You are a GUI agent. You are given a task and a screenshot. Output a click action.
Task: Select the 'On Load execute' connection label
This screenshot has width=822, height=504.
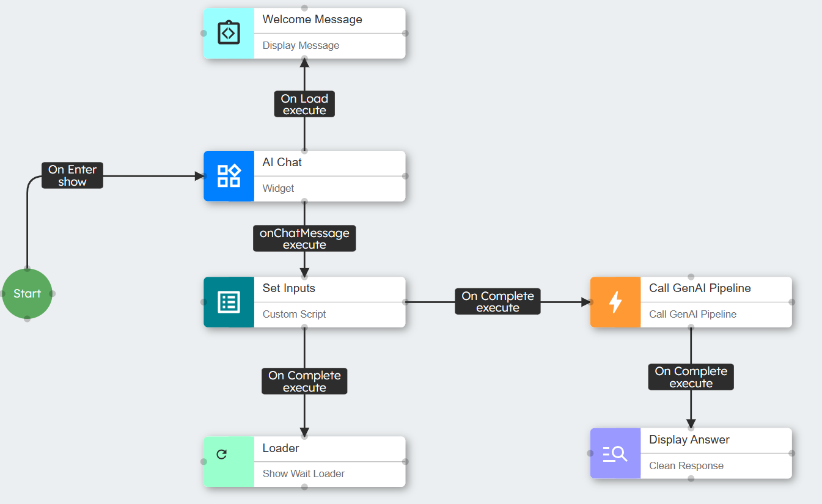pyautogui.click(x=304, y=104)
